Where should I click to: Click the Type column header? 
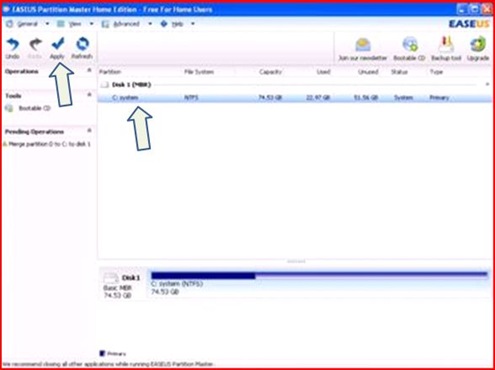(436, 72)
